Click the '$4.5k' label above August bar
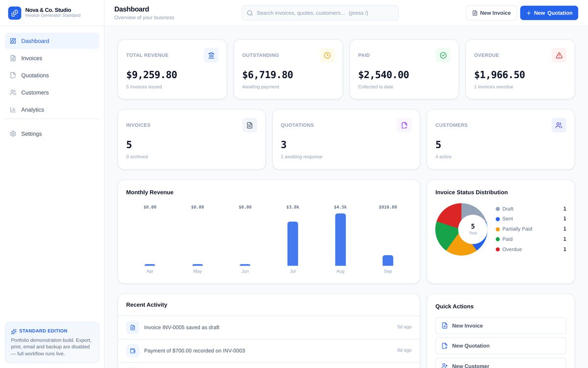This screenshot has width=588, height=368. [341, 207]
